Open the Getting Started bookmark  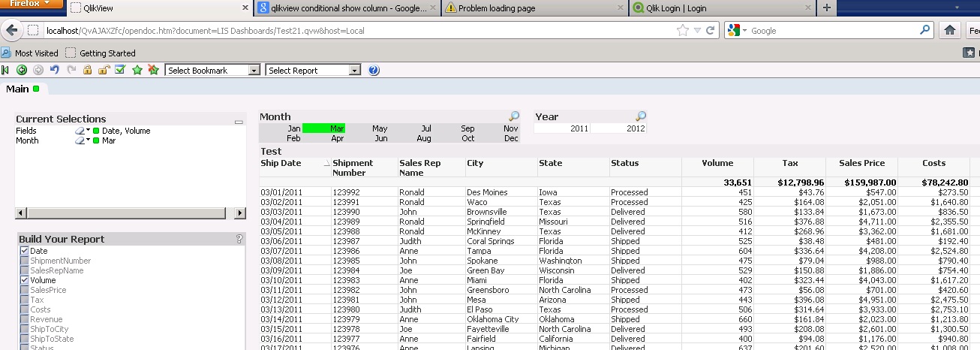(101, 53)
